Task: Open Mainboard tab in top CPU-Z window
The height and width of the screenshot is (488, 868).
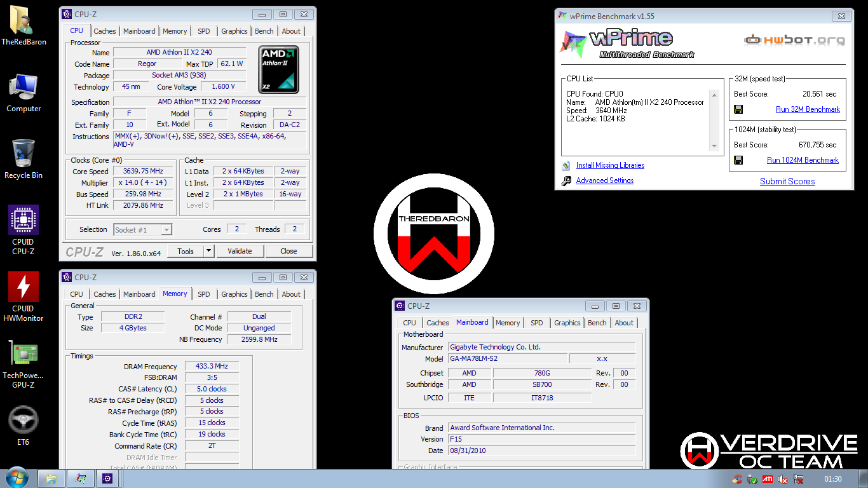Action: click(x=139, y=31)
